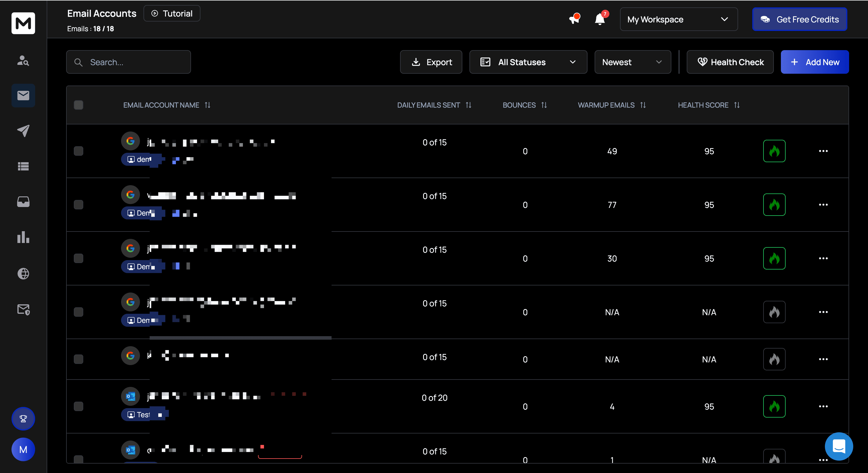This screenshot has width=868, height=473.
Task: Toggle the select-all checkbox in header
Action: tap(79, 105)
